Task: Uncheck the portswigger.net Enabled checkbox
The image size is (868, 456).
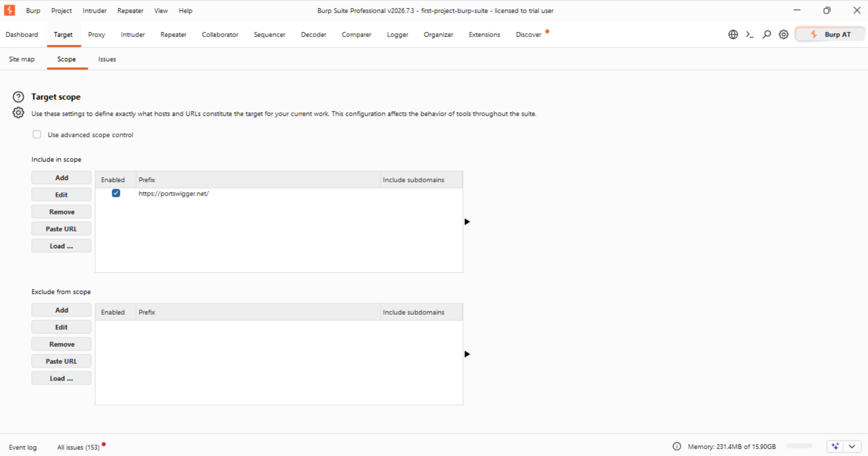Action: [116, 193]
